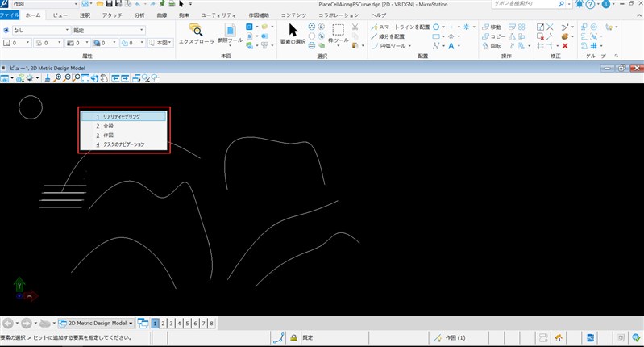Screen dimensions: 644x347
Task: Toggle view 1 button
Action: pyautogui.click(x=155, y=323)
